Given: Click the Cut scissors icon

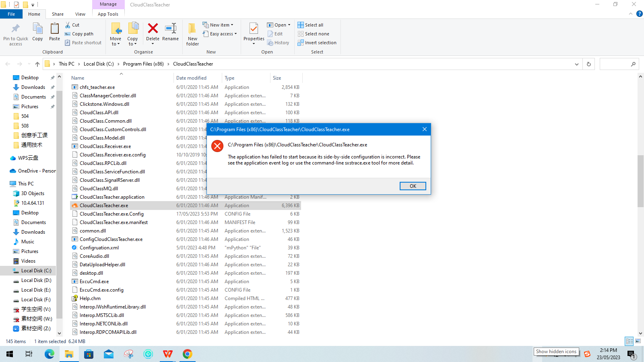Looking at the screenshot, I should tap(68, 25).
